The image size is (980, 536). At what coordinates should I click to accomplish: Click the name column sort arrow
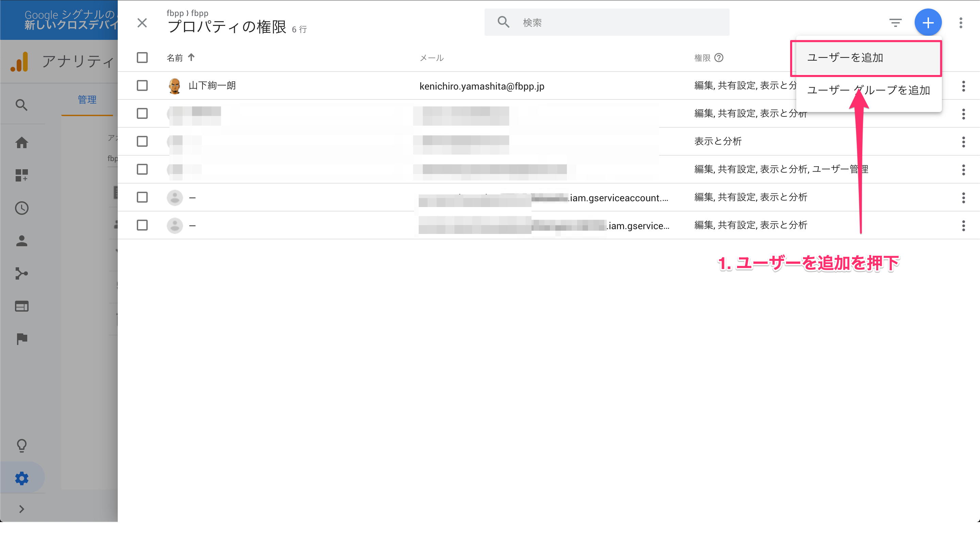click(191, 57)
